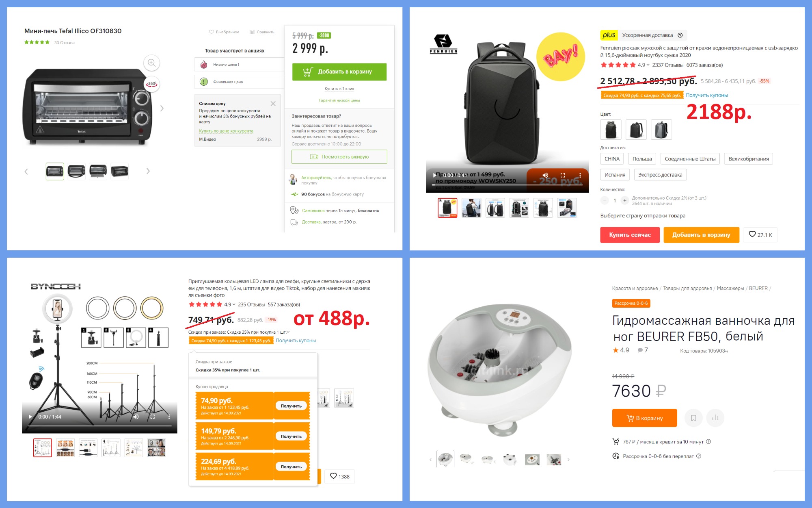The image size is (812, 508).
Task: Select Экспресс-доставка shipping option
Action: coord(660,175)
